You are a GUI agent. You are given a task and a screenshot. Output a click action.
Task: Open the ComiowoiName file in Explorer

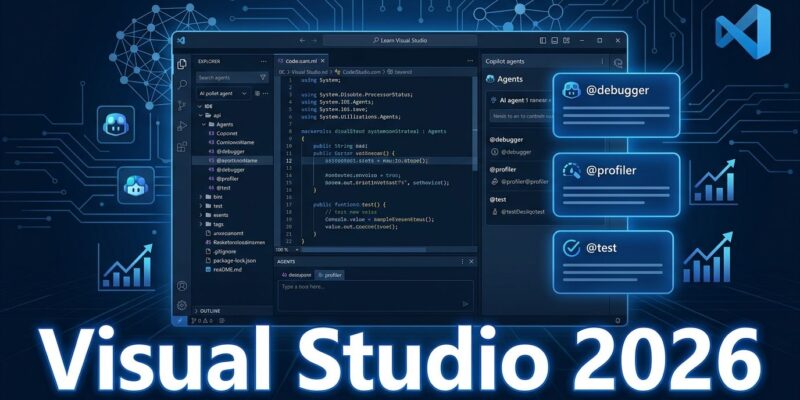[x=231, y=142]
